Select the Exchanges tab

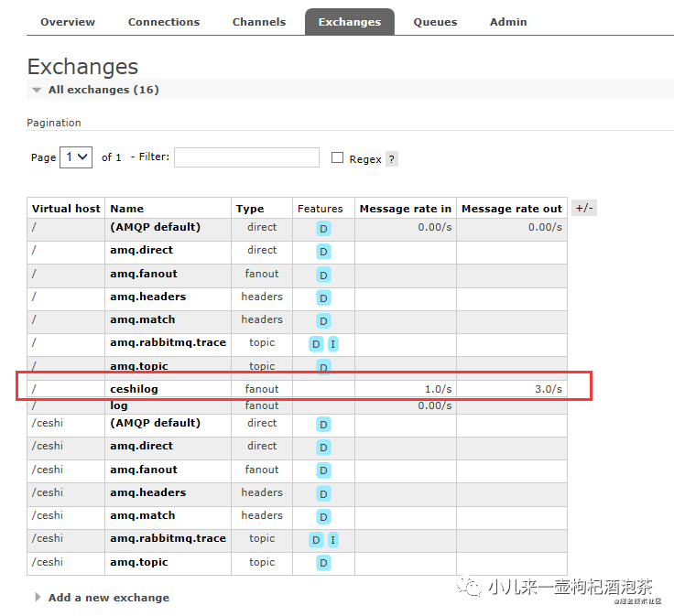pyautogui.click(x=350, y=22)
